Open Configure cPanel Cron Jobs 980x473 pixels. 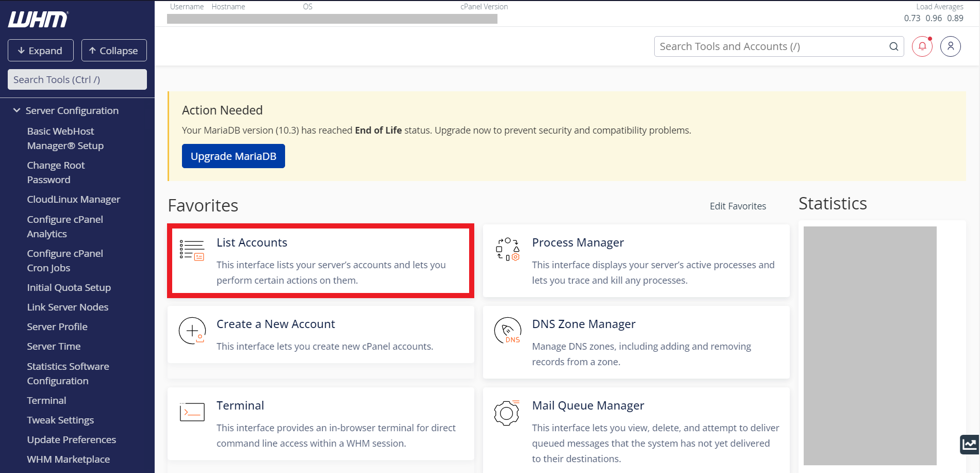[x=65, y=260]
